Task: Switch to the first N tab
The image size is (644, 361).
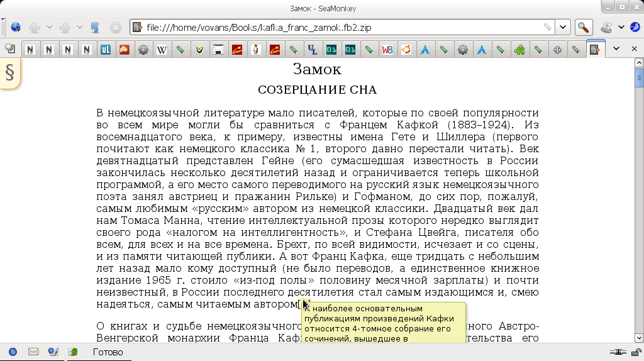Action: coord(30,49)
